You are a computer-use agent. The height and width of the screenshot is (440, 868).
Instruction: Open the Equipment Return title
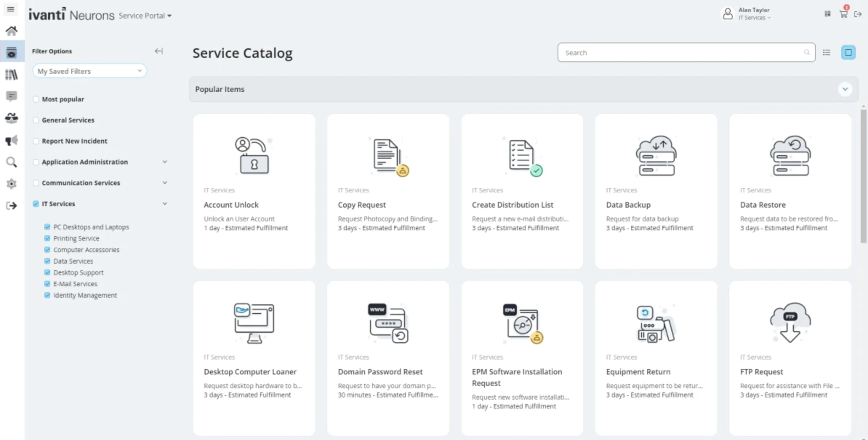coord(638,372)
